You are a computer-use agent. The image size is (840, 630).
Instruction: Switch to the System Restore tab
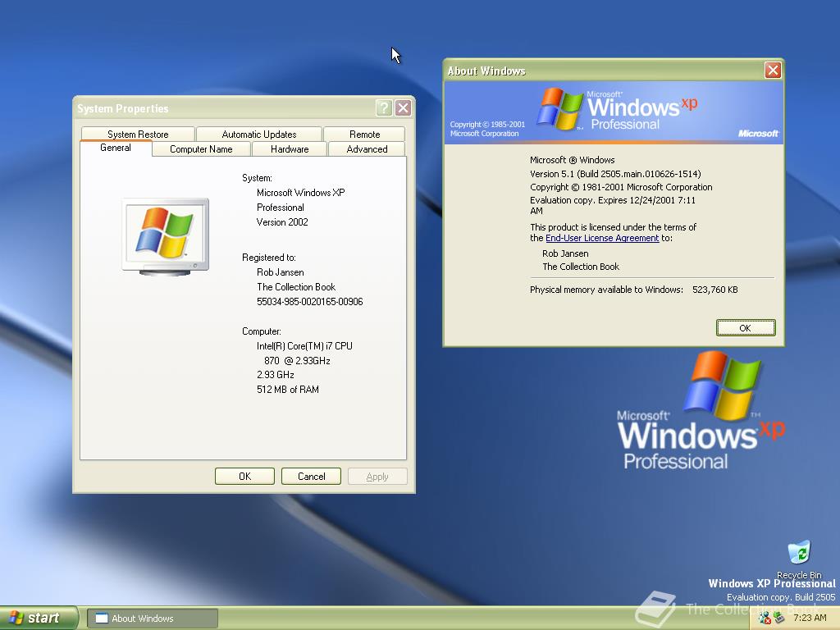138,134
